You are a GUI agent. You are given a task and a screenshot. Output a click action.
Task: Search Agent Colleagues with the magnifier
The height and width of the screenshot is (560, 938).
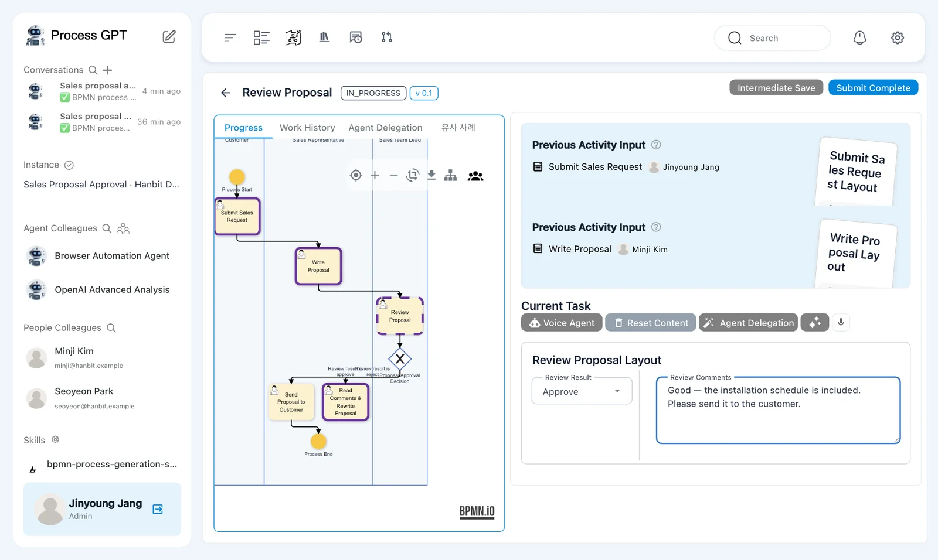coord(107,228)
